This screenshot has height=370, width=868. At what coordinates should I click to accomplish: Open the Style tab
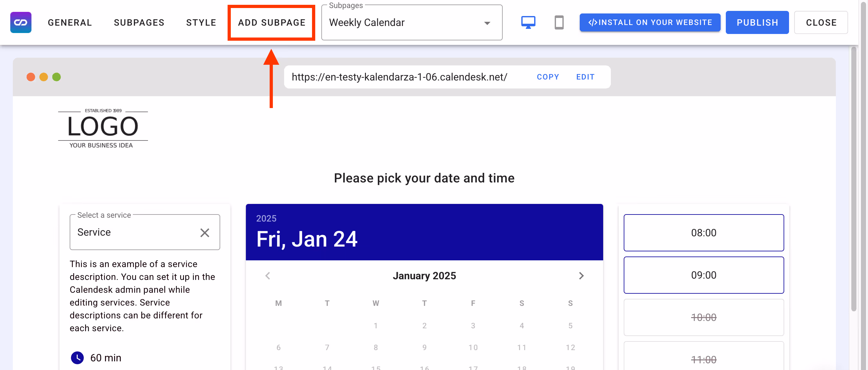point(201,22)
